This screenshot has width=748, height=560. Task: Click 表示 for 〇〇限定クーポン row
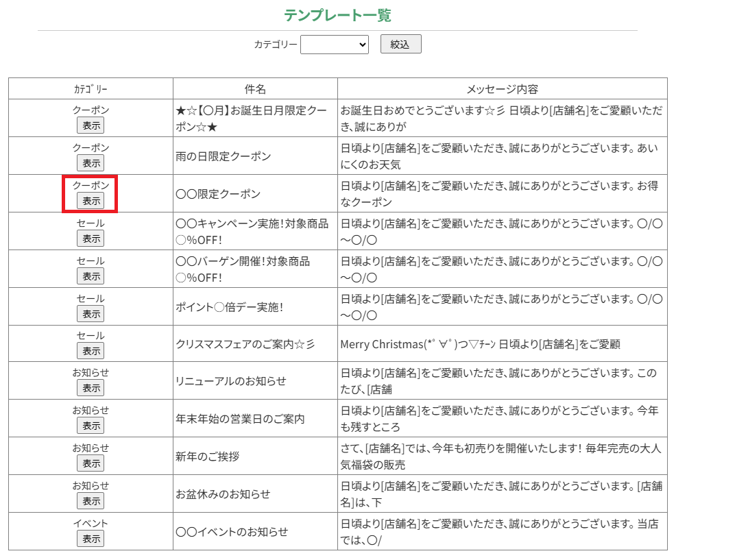point(91,201)
